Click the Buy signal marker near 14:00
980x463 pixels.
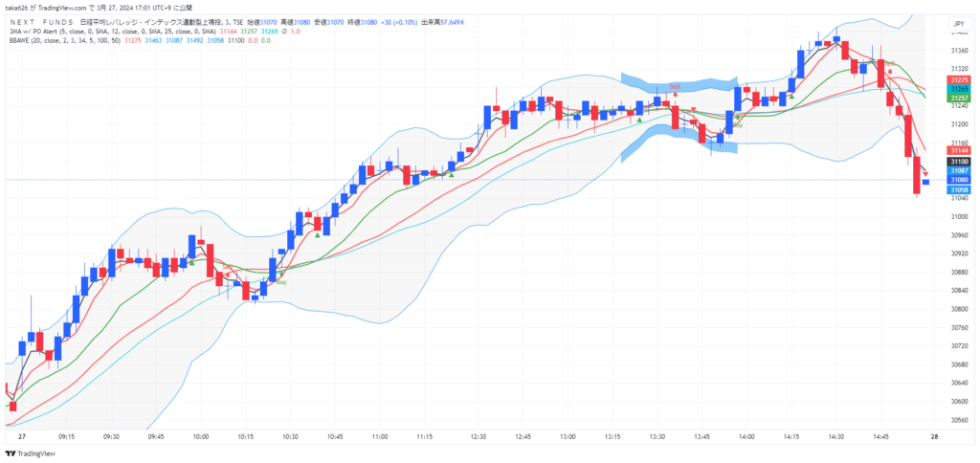736,125
